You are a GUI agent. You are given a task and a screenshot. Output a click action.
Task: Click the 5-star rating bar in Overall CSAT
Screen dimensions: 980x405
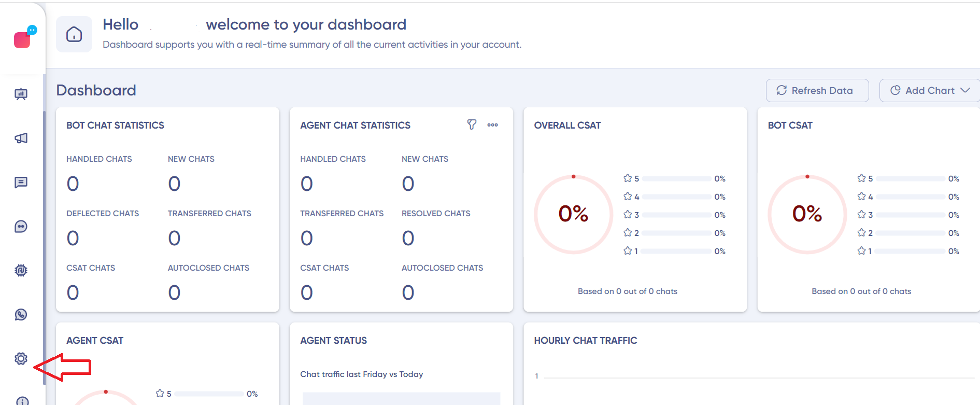coord(676,178)
